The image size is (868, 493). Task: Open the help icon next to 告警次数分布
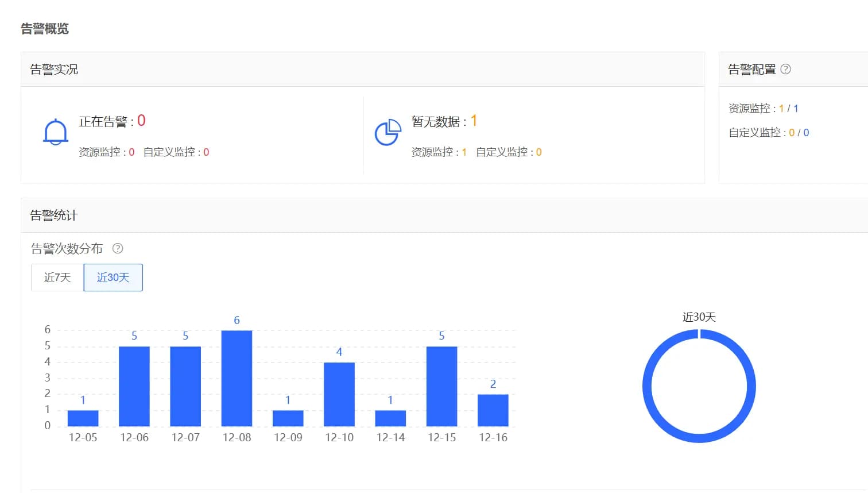(118, 248)
